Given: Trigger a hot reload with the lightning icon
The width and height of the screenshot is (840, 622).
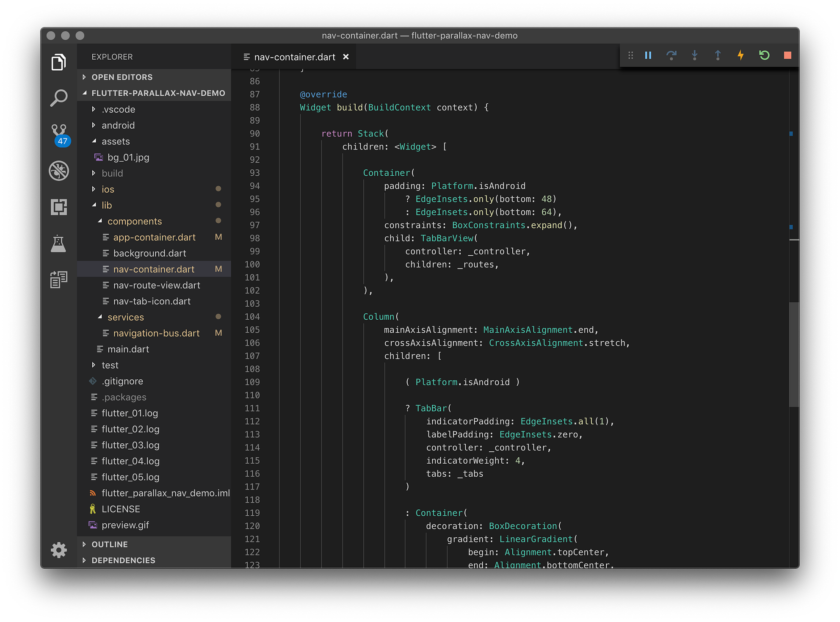Looking at the screenshot, I should pos(741,55).
